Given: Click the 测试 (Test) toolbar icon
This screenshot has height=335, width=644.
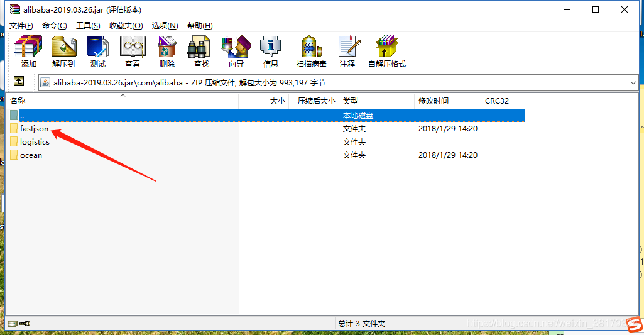Looking at the screenshot, I should (98, 46).
